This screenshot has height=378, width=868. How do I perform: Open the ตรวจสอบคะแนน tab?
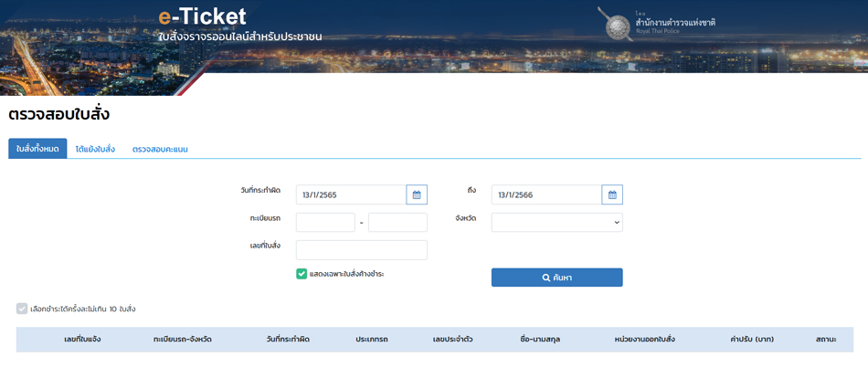pos(160,150)
